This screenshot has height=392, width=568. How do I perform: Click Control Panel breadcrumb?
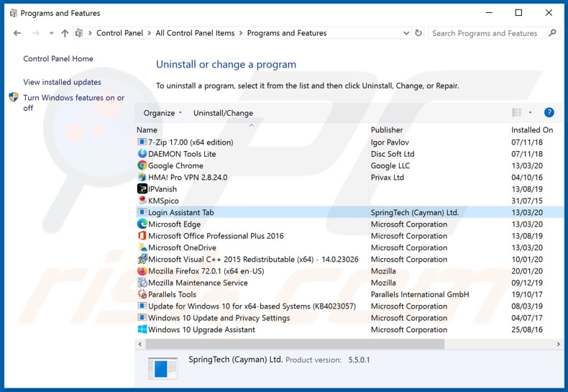pyautogui.click(x=119, y=33)
